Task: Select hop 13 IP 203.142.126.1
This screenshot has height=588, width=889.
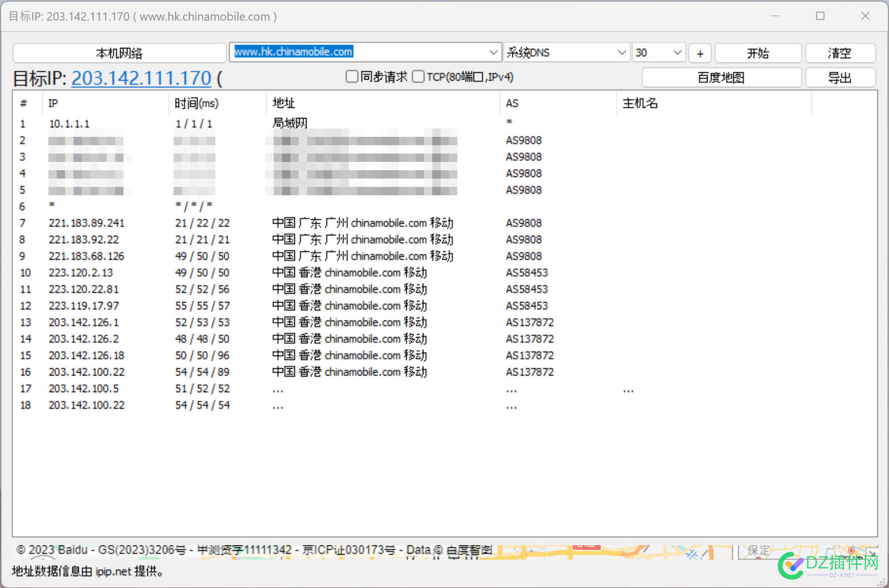Action: pyautogui.click(x=83, y=323)
